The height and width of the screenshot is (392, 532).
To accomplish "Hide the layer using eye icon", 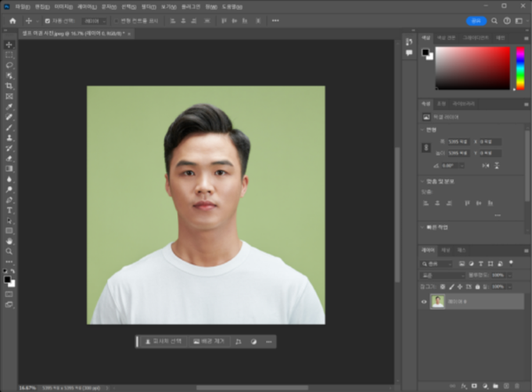I will (x=424, y=302).
